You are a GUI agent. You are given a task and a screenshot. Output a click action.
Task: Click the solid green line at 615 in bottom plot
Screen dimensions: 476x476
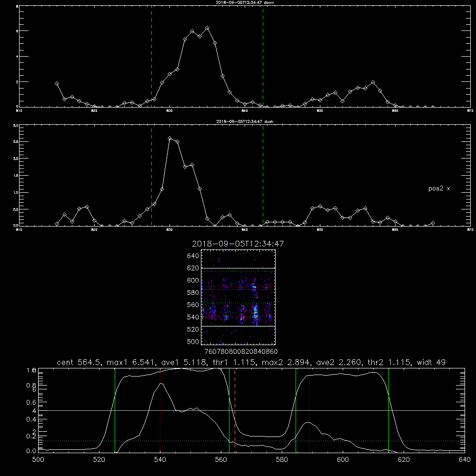[388, 410]
